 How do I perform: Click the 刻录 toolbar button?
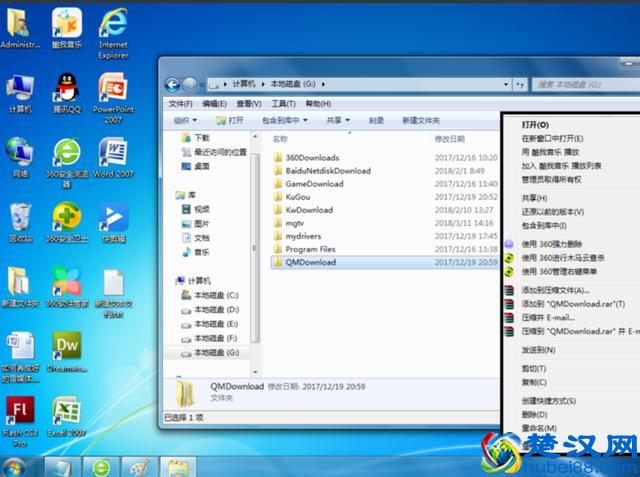pos(376,120)
